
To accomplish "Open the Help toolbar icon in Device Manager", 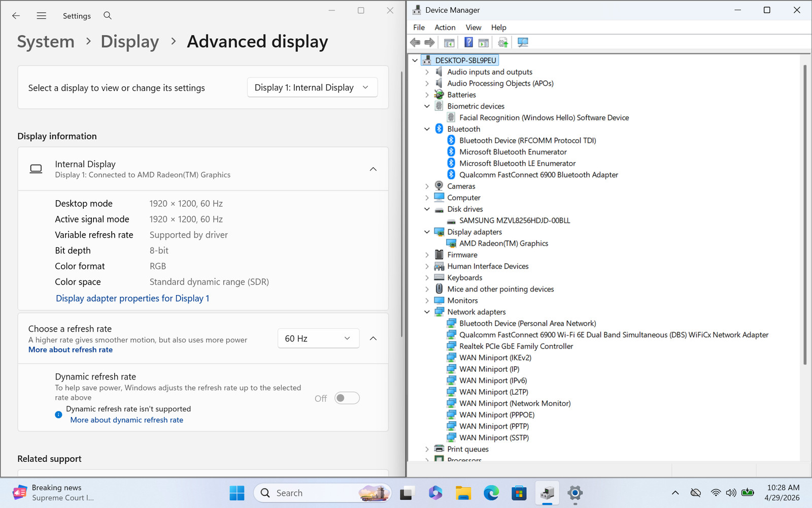I will click(x=468, y=43).
